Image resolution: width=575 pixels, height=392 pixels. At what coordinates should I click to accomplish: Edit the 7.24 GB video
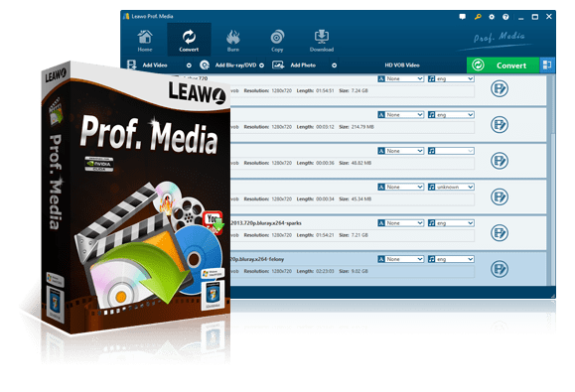tap(500, 88)
